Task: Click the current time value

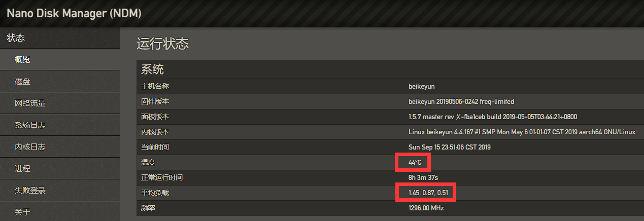Action: pyautogui.click(x=450, y=147)
